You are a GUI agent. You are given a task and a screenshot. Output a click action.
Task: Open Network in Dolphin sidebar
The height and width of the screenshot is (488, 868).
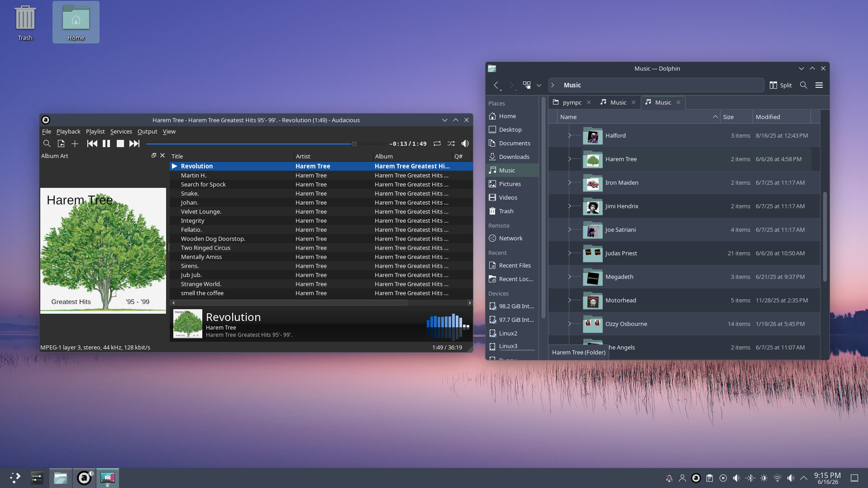click(x=512, y=238)
